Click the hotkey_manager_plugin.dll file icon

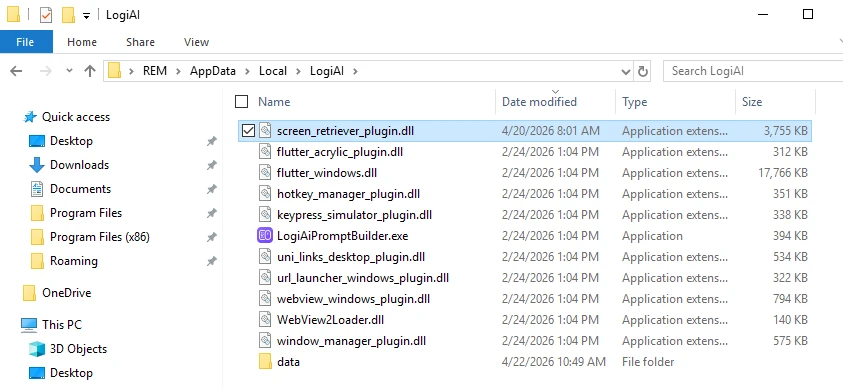[x=265, y=194]
